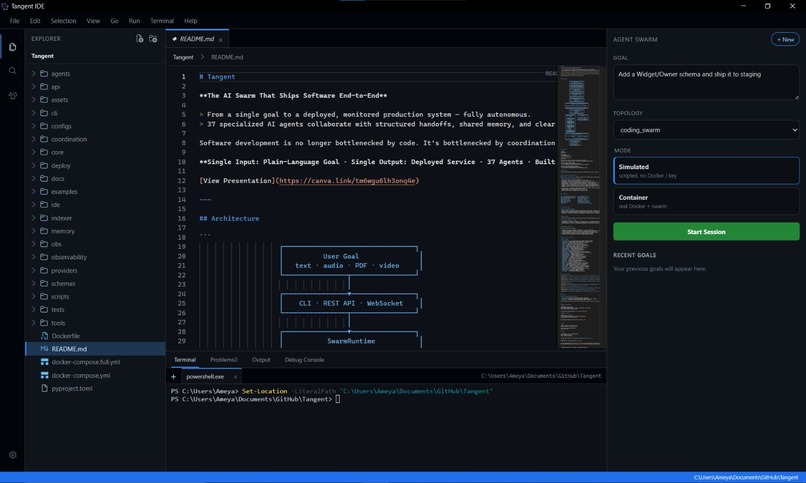Open the tools folder

point(58,323)
